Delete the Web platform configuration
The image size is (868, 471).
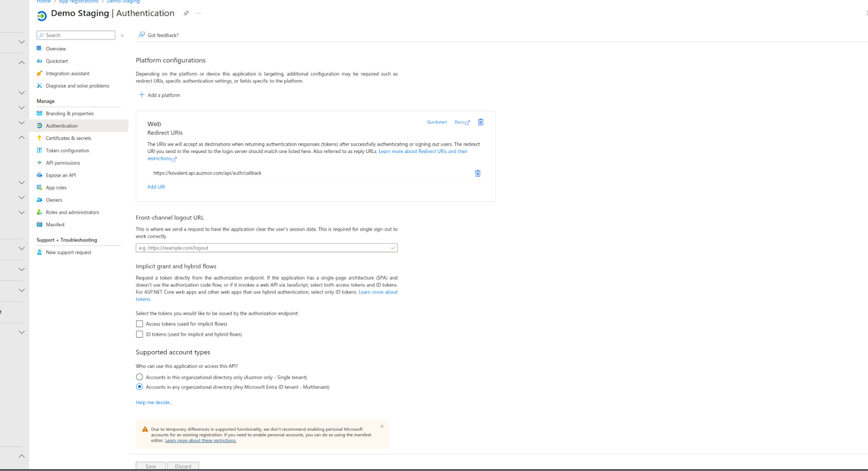(481, 122)
